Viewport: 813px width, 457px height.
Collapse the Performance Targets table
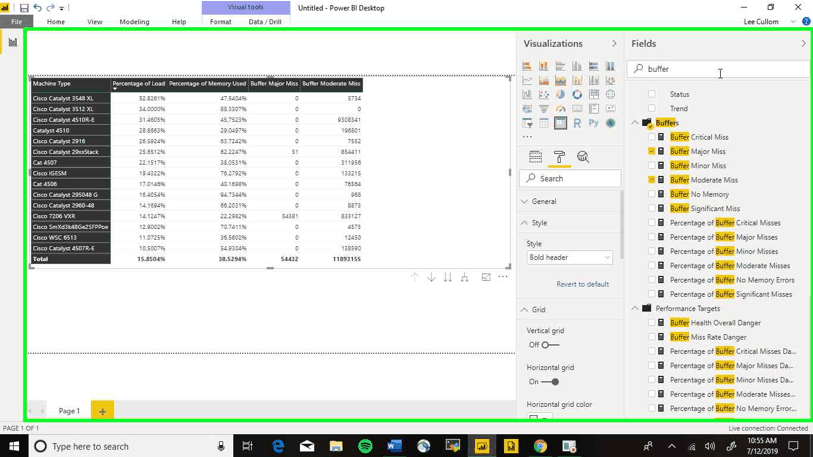click(x=635, y=308)
